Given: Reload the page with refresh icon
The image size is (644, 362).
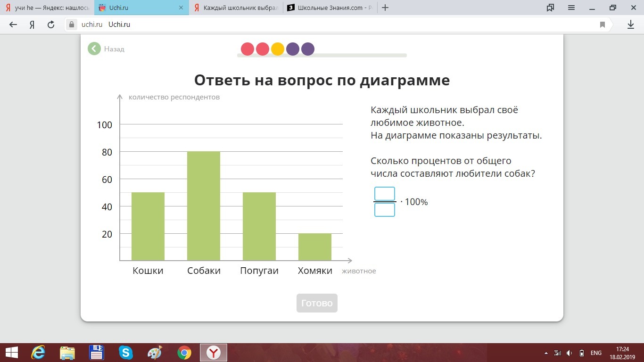Looking at the screenshot, I should (51, 25).
